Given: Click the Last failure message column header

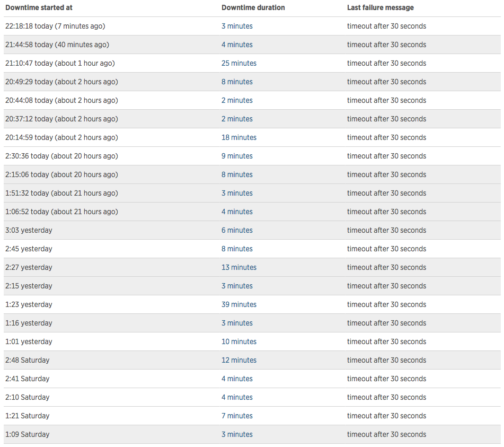Looking at the screenshot, I should pos(380,7).
